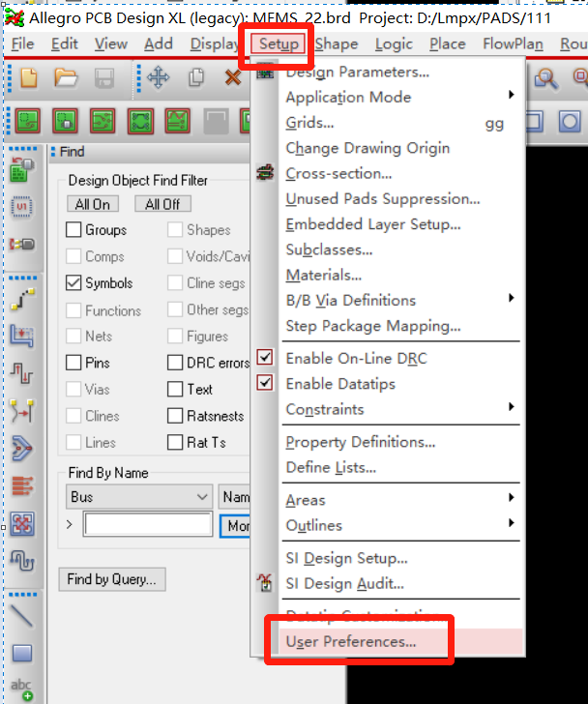
Task: Select the Add Rectangle shape tool
Action: coord(22,654)
